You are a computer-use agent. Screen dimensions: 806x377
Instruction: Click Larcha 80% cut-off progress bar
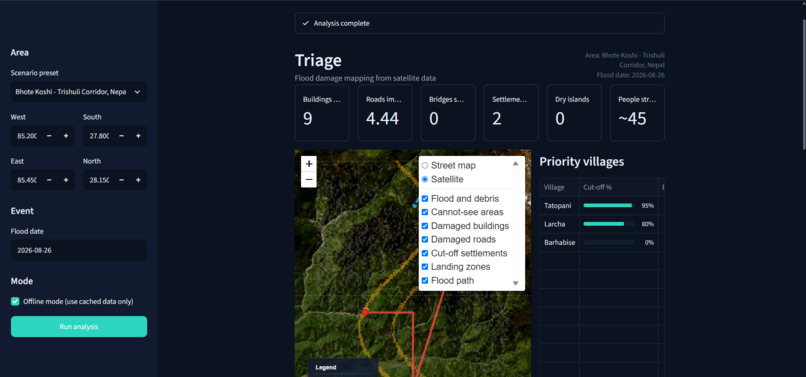point(609,224)
